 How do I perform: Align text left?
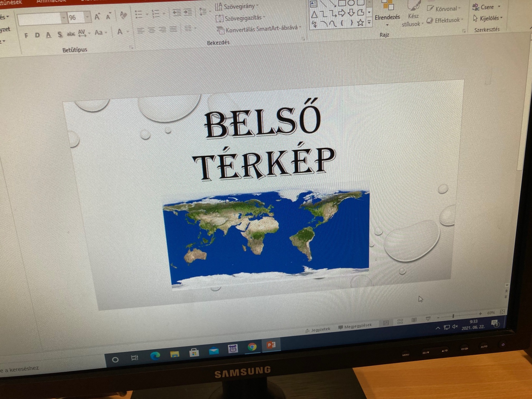140,30
